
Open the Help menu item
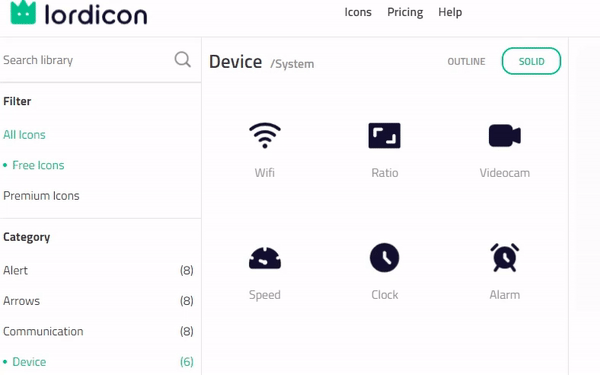[x=450, y=12]
